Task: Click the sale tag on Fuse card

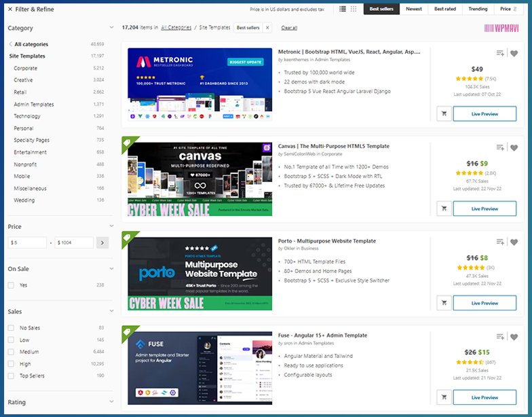Action: 129,333
